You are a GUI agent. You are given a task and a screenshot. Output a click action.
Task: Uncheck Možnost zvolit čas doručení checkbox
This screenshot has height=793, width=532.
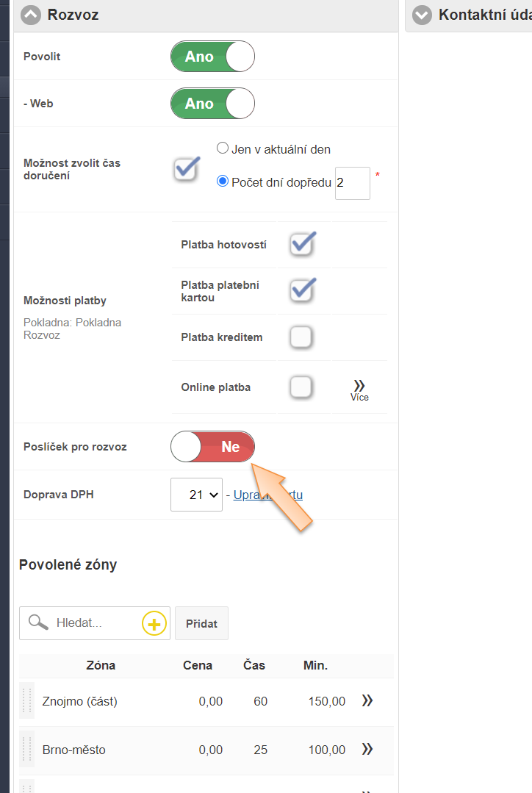(187, 168)
